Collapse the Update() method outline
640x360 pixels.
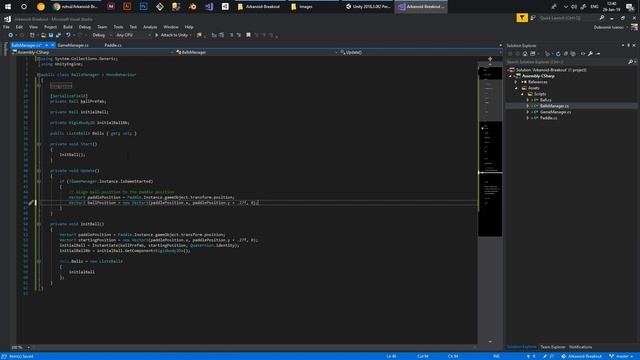39,171
